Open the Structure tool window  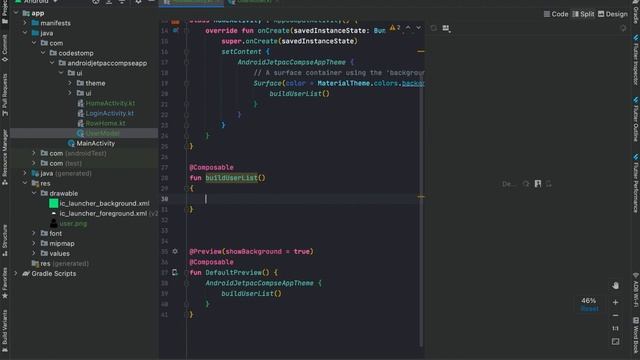coord(4,240)
